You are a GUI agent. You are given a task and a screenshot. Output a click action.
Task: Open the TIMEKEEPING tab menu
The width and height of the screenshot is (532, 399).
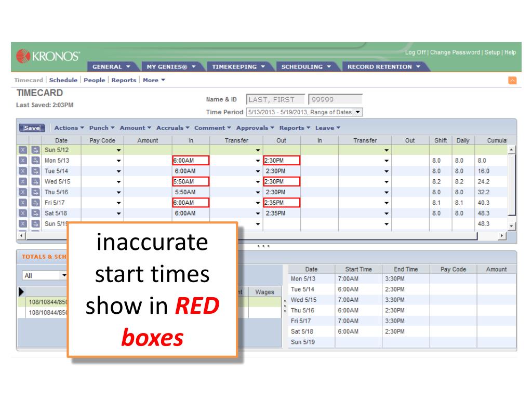(238, 67)
